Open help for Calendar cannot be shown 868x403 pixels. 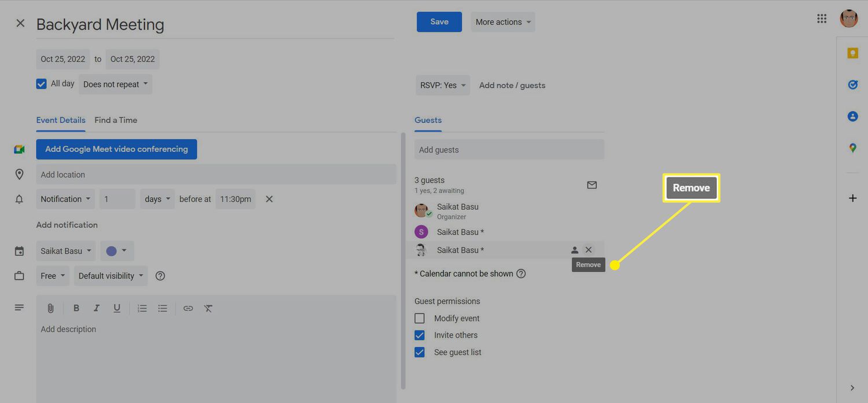click(x=521, y=273)
